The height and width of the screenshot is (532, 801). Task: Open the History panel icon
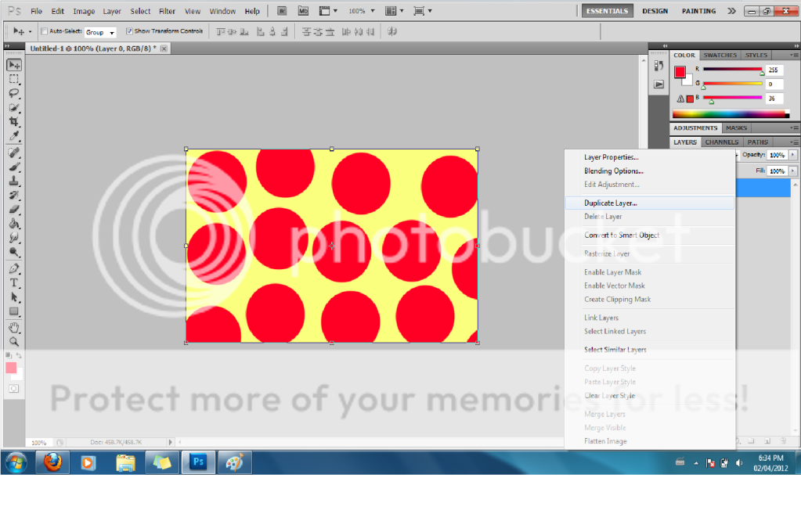[658, 66]
